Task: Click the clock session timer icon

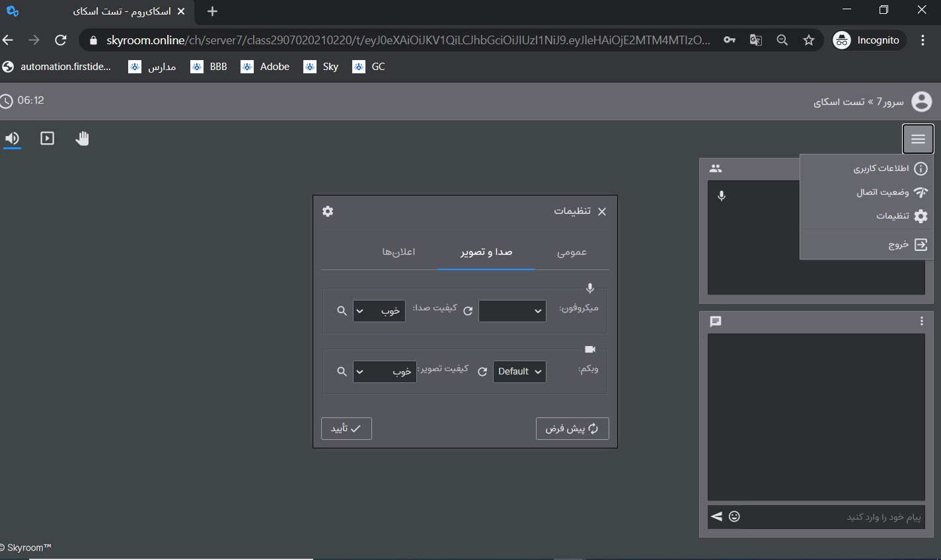Action: [7, 101]
